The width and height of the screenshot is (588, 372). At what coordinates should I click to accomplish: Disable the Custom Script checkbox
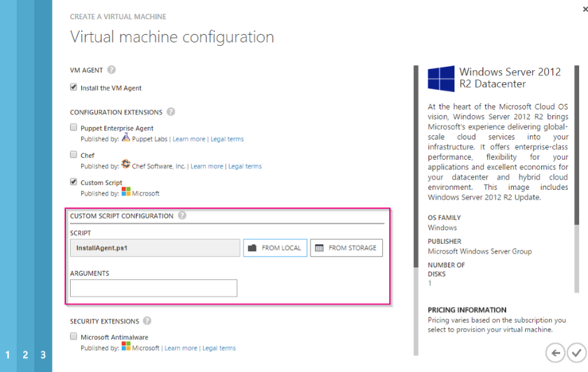point(74,182)
